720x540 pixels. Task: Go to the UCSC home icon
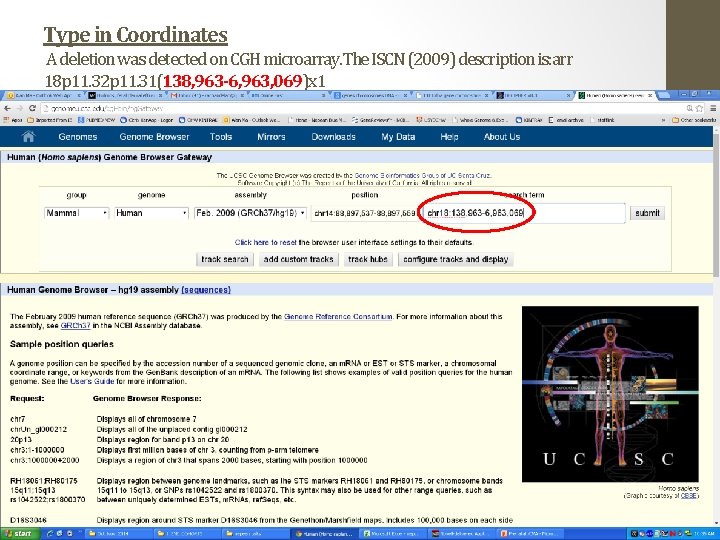pyautogui.click(x=28, y=136)
